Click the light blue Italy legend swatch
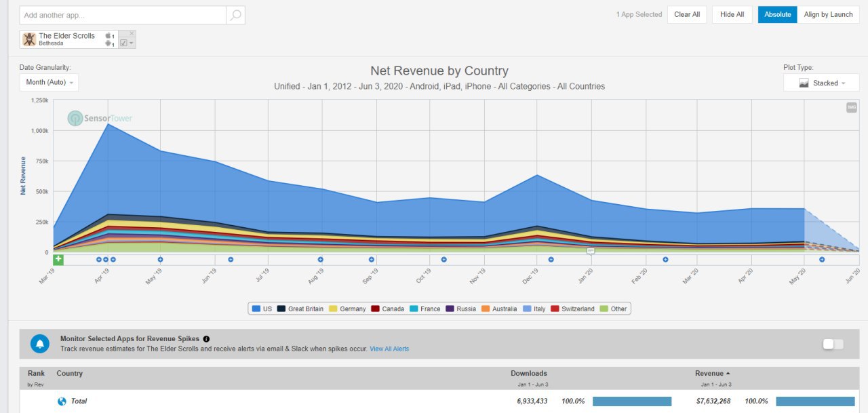 pyautogui.click(x=527, y=309)
